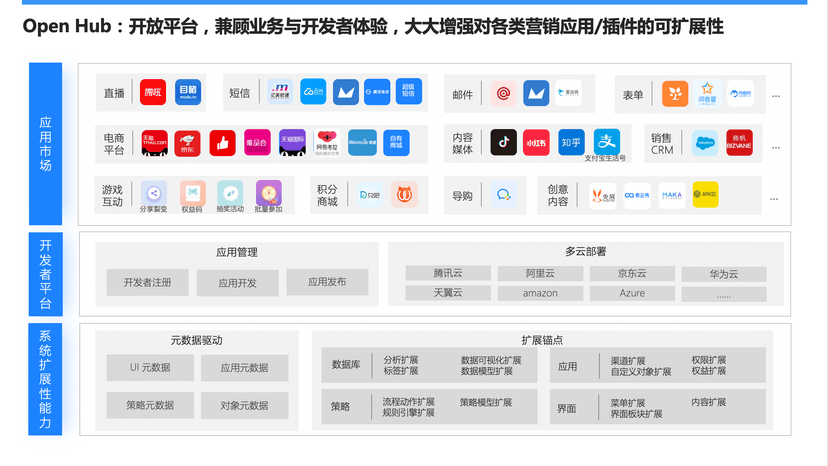This screenshot has height=466, width=828.
Task: Click the TikTok/抖音 icon
Action: [x=503, y=142]
